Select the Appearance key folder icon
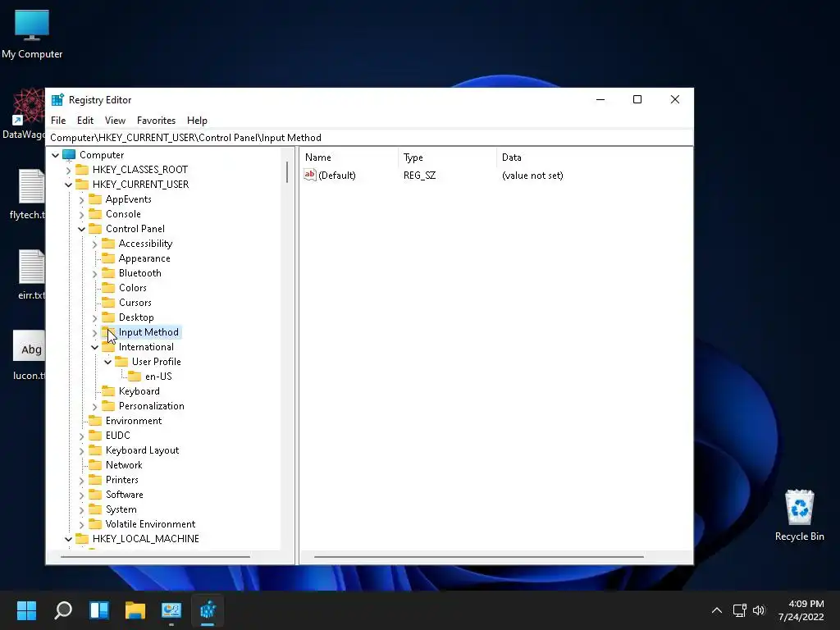840x630 pixels. (108, 258)
